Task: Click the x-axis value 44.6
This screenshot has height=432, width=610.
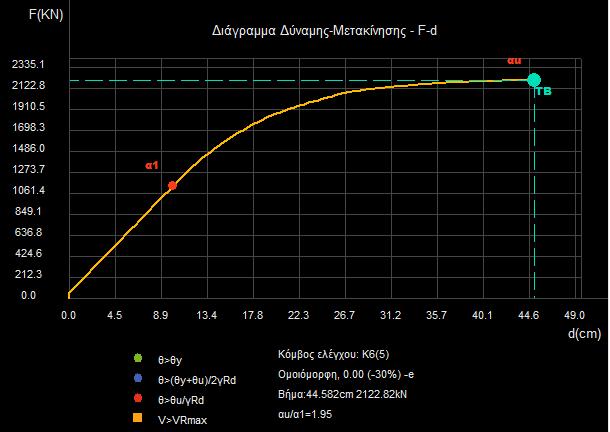Action: coord(528,315)
